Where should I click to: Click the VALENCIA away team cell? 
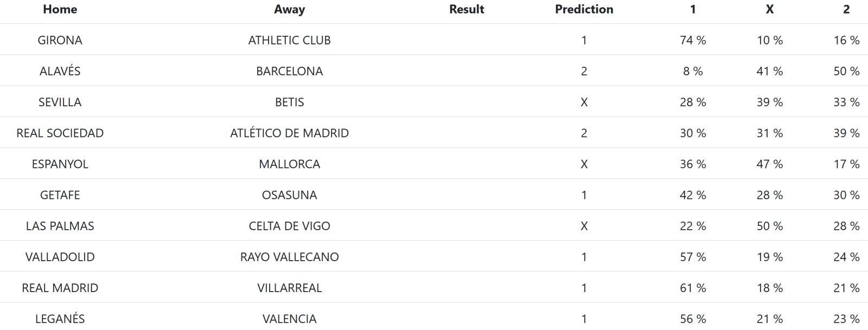coord(289,319)
